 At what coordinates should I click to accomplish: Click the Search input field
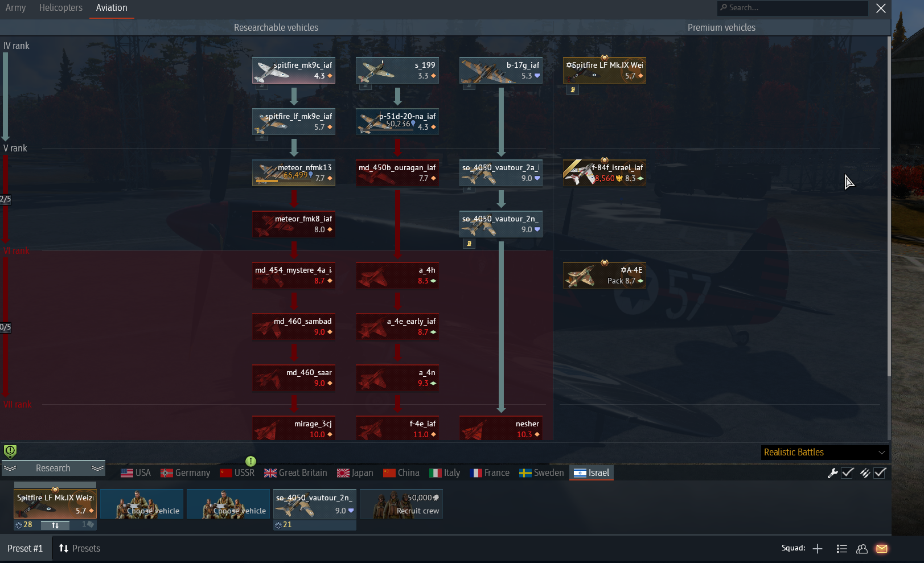tap(792, 8)
